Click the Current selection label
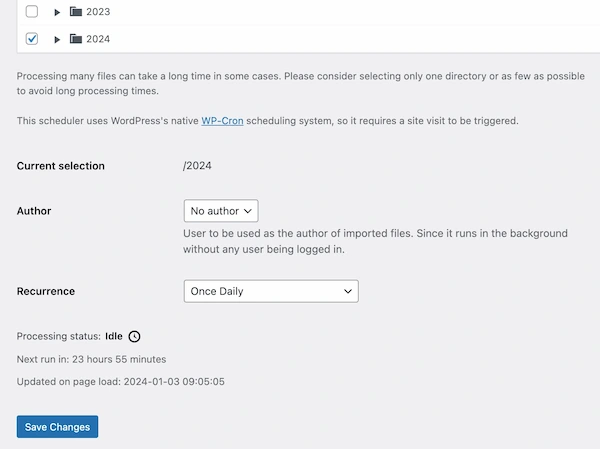The image size is (600, 449). [60, 166]
